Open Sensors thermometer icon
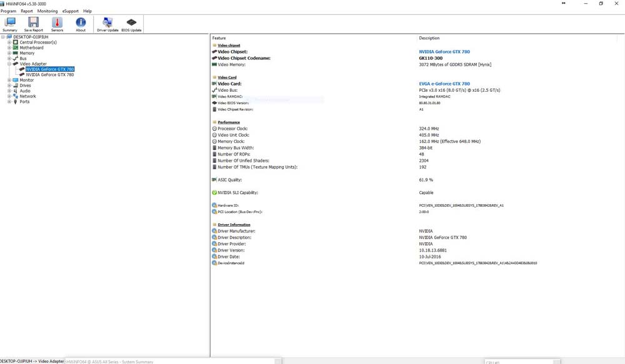This screenshot has width=625, height=364. click(x=57, y=24)
